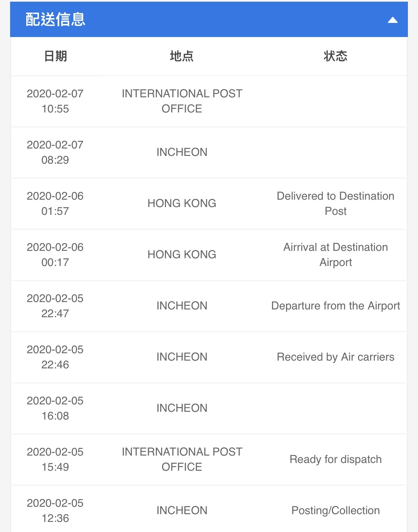Select Departure from the Airport status
Screen dimensions: 418x532
tap(336, 306)
